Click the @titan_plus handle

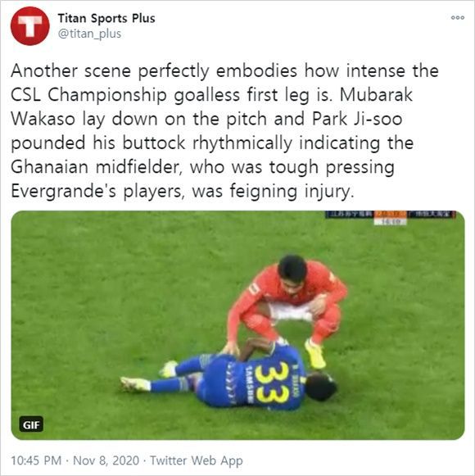(x=89, y=34)
